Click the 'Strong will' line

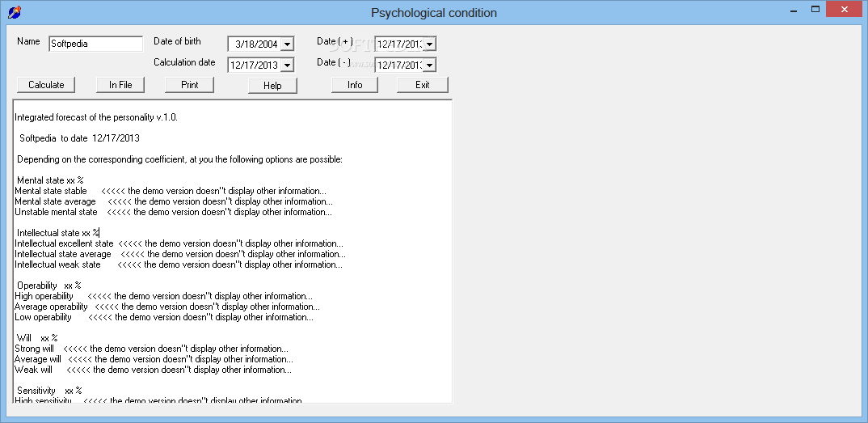pos(152,349)
